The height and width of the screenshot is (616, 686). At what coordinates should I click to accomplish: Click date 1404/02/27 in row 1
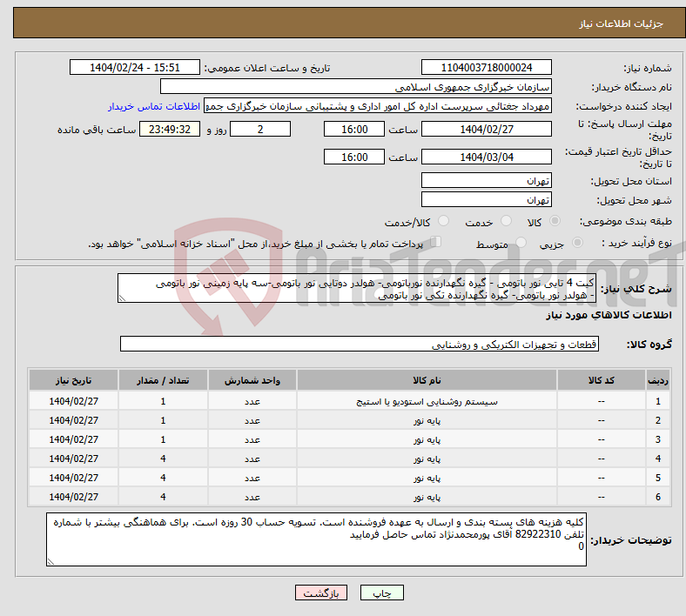pos(73,401)
